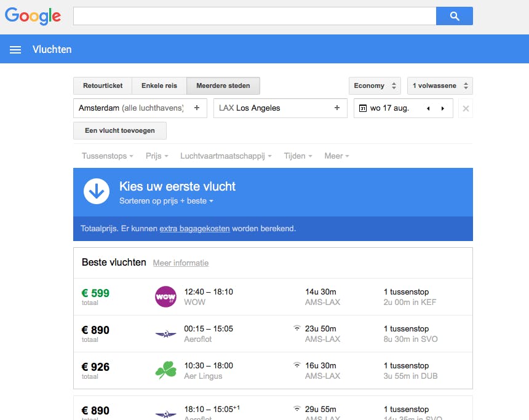The width and height of the screenshot is (529, 420).
Task: Open the 1 volwassene passengers dropdown
Action: (x=440, y=86)
